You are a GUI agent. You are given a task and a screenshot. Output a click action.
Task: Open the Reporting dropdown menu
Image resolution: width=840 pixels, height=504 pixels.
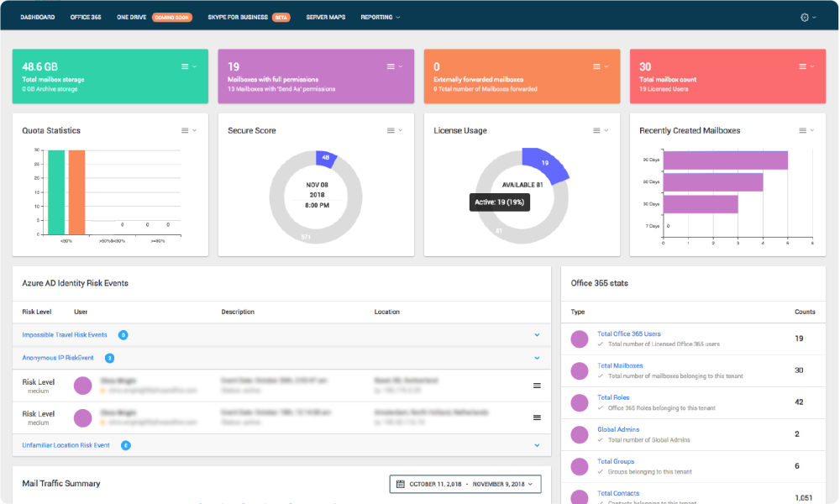point(380,17)
